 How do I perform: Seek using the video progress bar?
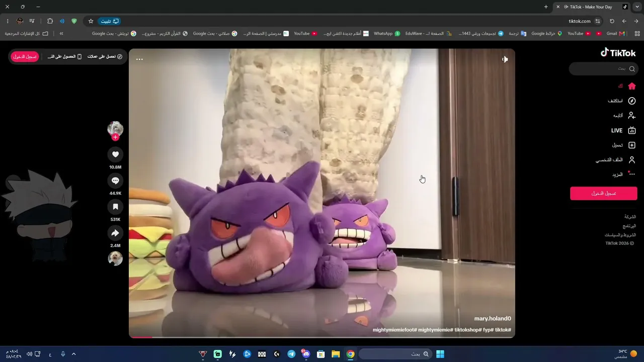point(322,336)
